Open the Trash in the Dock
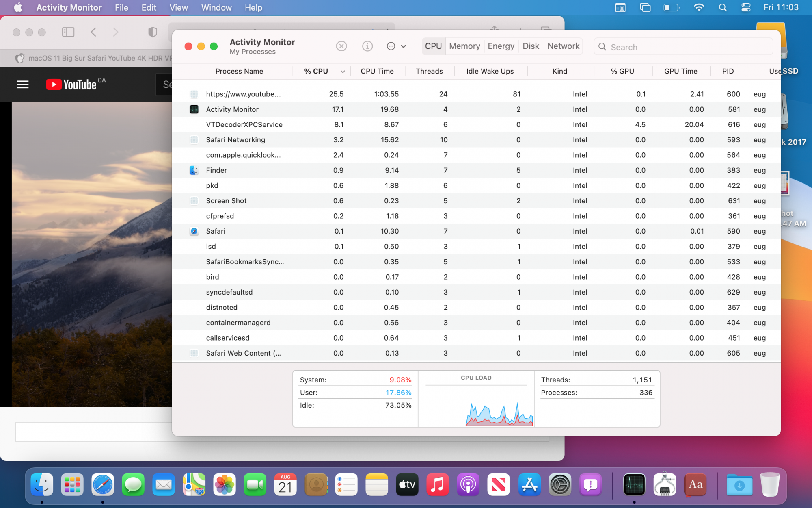The image size is (812, 508). (770, 484)
